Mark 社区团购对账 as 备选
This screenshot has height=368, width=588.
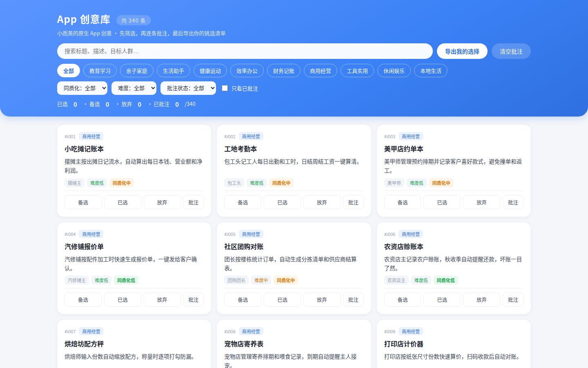click(x=243, y=300)
